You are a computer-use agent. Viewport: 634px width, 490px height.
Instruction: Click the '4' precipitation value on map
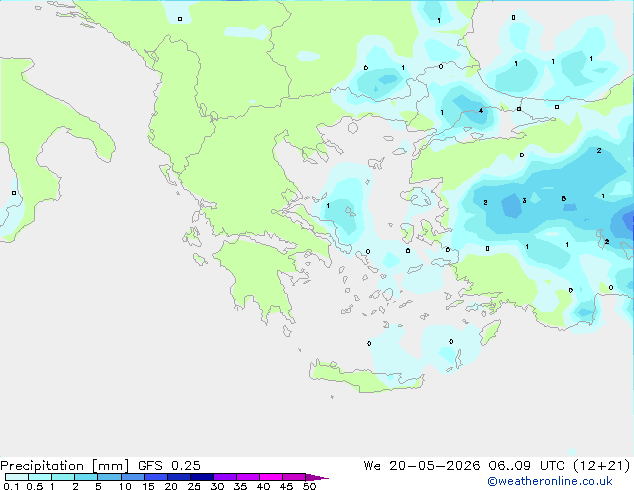click(481, 110)
